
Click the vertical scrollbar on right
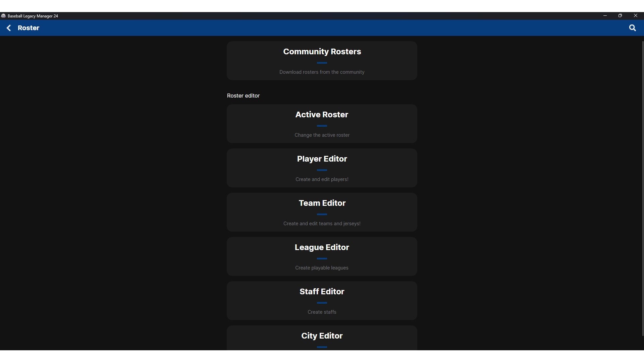click(643, 188)
